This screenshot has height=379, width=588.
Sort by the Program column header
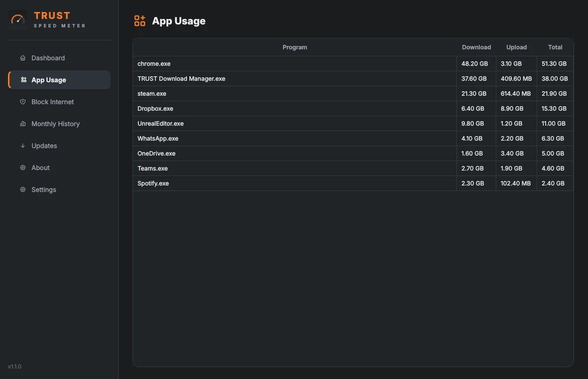click(295, 47)
